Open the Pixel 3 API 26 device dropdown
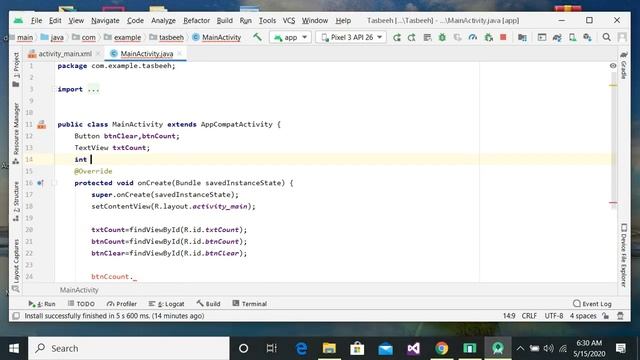640x360 pixels. (x=351, y=37)
